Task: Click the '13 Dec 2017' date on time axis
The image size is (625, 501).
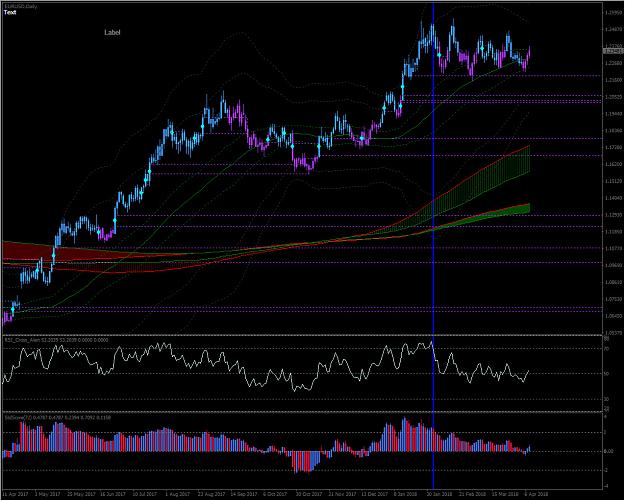Action: click(375, 494)
